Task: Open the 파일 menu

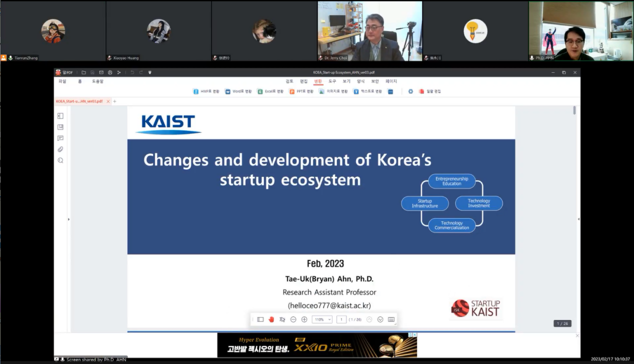Action: click(62, 81)
